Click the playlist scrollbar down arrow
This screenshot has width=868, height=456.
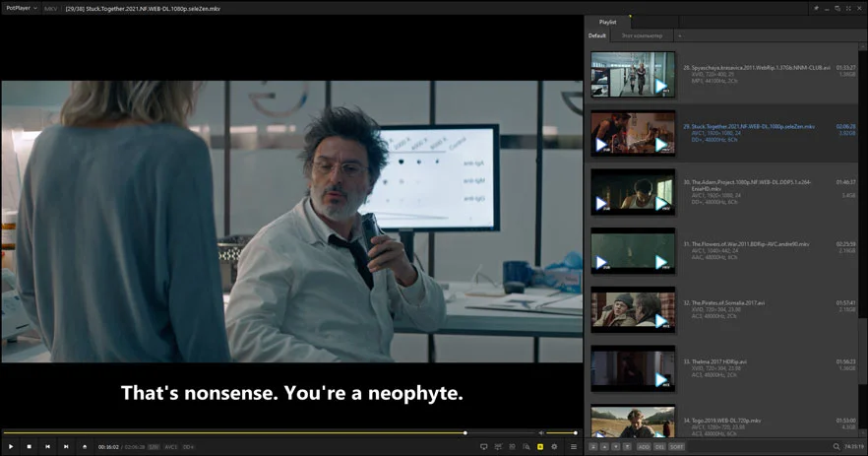tap(863, 435)
